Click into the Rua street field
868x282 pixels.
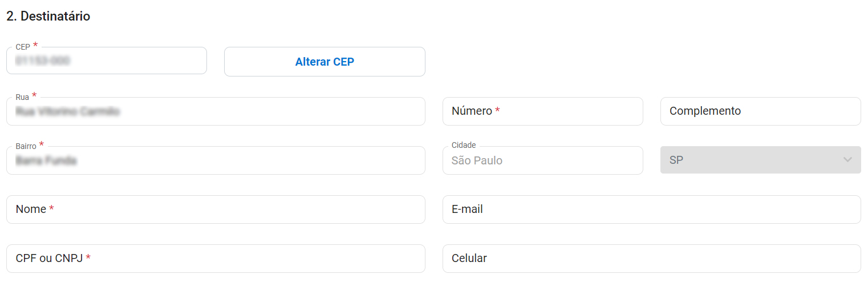216,112
